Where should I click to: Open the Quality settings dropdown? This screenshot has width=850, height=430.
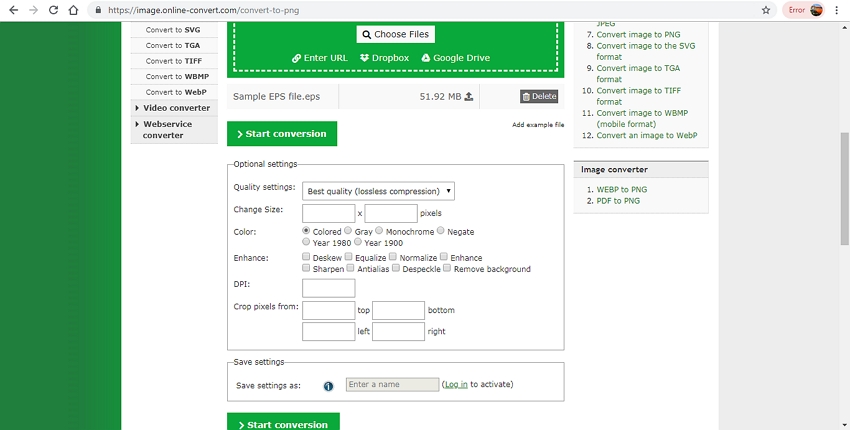click(x=379, y=191)
